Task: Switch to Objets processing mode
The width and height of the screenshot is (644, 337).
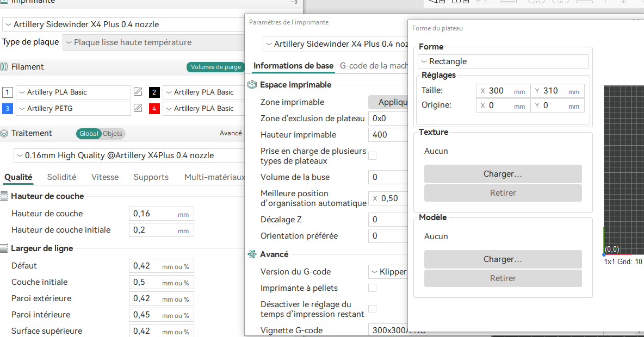Action: [113, 133]
